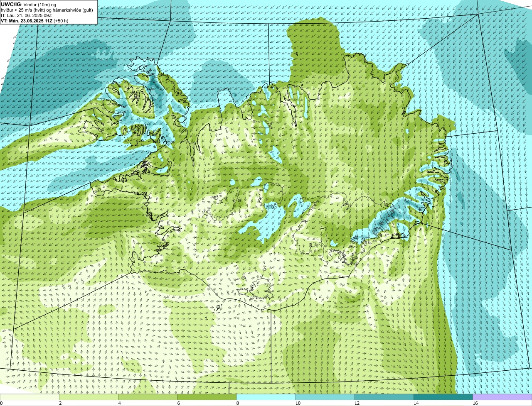Click legend tick label '12'
The height and width of the screenshot is (406, 532).
[x=357, y=403]
